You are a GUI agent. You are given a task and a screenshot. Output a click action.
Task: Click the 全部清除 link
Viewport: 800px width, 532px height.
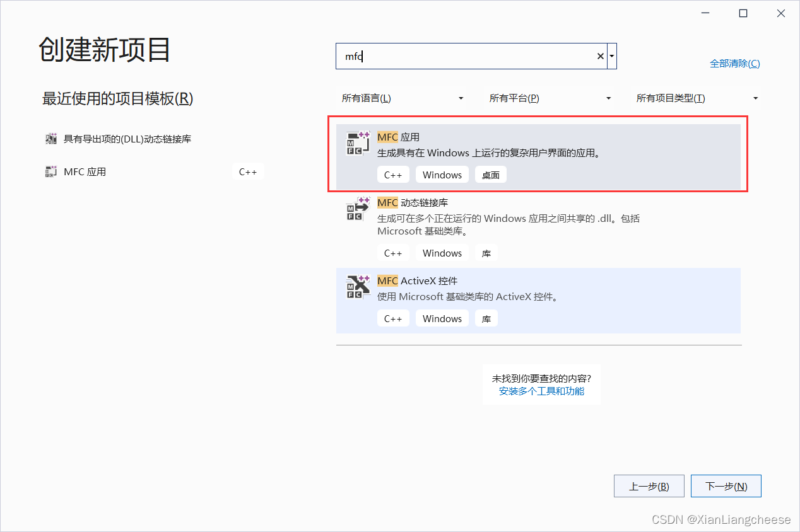pos(735,64)
